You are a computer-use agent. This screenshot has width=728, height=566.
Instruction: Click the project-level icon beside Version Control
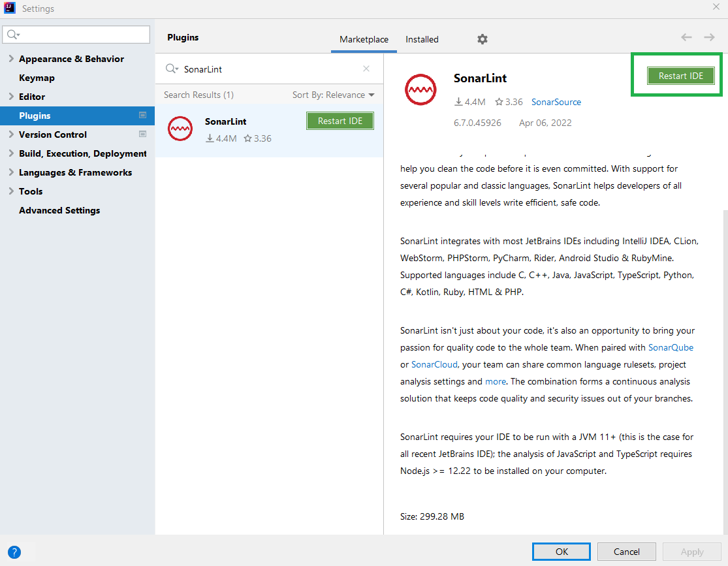142,134
